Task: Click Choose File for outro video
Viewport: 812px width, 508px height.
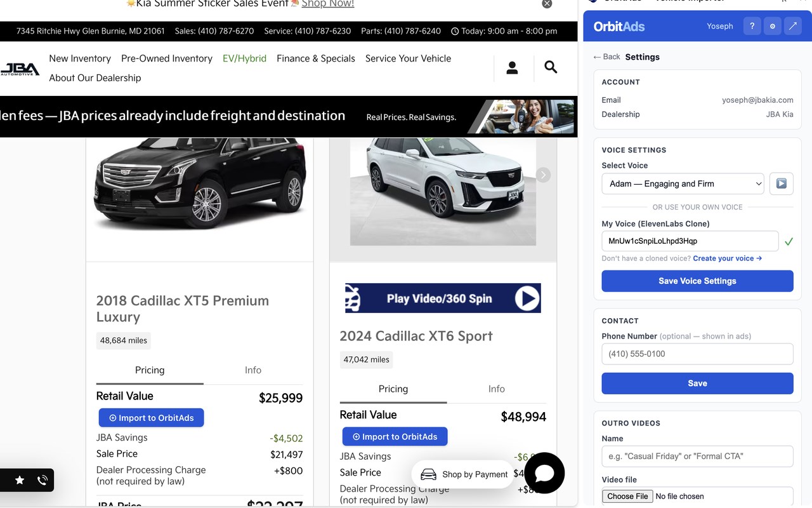Action: pyautogui.click(x=627, y=497)
